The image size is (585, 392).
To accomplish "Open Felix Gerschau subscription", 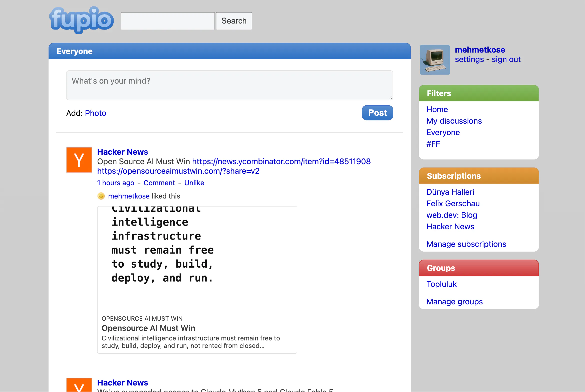I will (453, 204).
